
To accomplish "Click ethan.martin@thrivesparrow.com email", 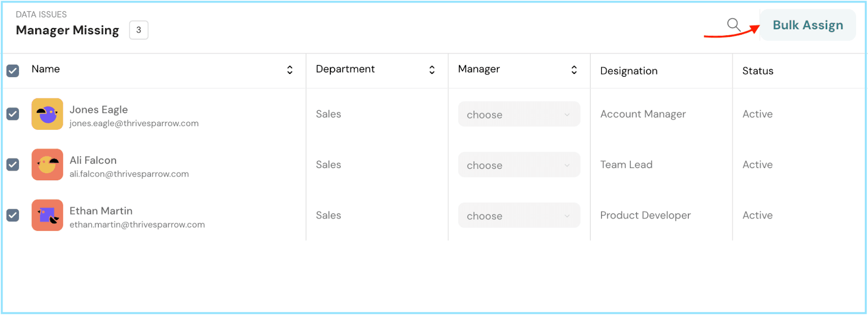I will pos(137,224).
